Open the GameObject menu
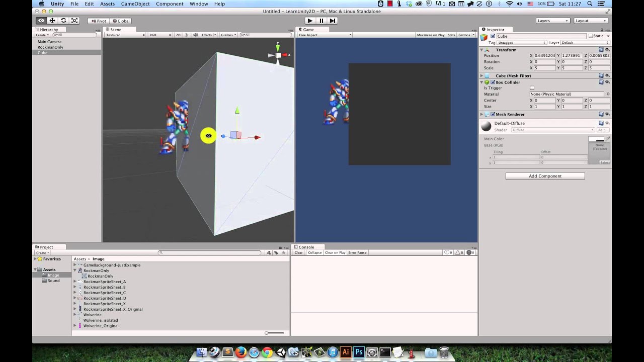The height and width of the screenshot is (362, 644). click(135, 4)
